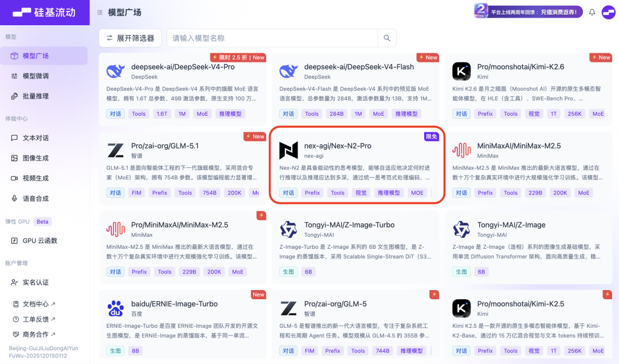Click Beijing-GuiJiLiuDongAIYun account text
The image size is (619, 364).
click(44, 348)
